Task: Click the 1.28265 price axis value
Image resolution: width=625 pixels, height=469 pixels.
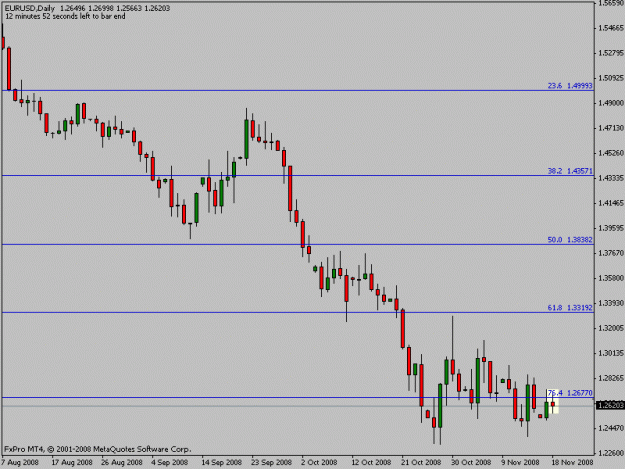Action: point(611,378)
